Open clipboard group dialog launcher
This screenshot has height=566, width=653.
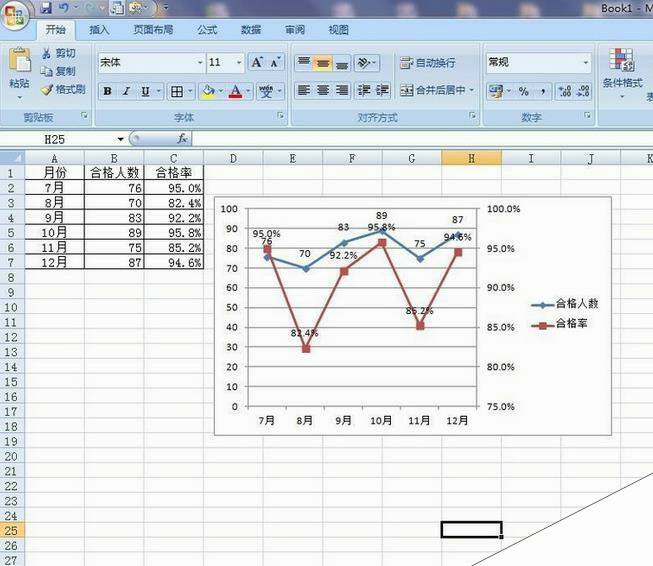[x=85, y=115]
